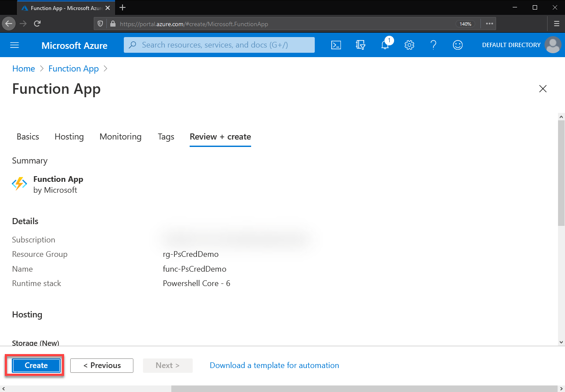Open the notifications bell
Screen dimensions: 565x392
pyautogui.click(x=385, y=45)
